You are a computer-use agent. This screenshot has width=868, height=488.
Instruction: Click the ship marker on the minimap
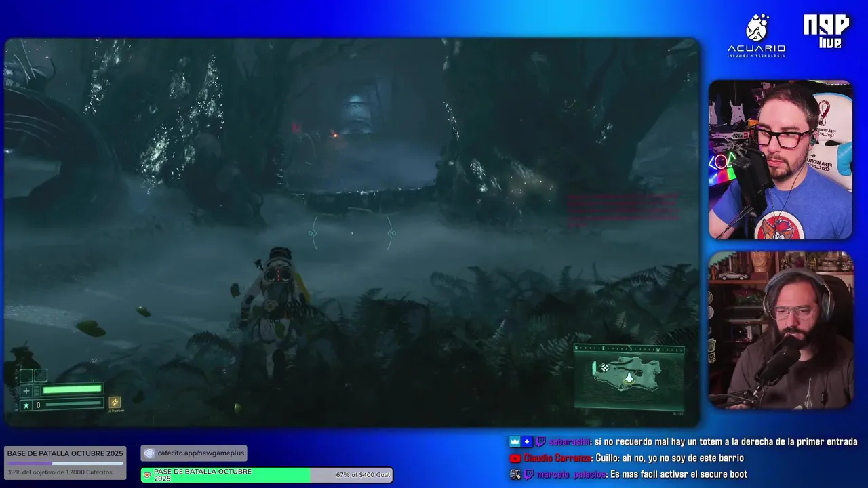pyautogui.click(x=629, y=378)
